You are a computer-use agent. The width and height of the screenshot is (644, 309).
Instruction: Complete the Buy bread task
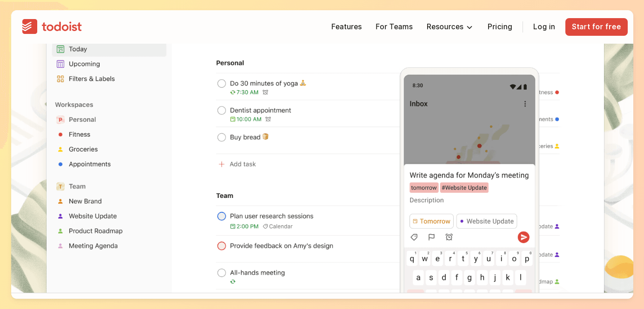pyautogui.click(x=222, y=138)
